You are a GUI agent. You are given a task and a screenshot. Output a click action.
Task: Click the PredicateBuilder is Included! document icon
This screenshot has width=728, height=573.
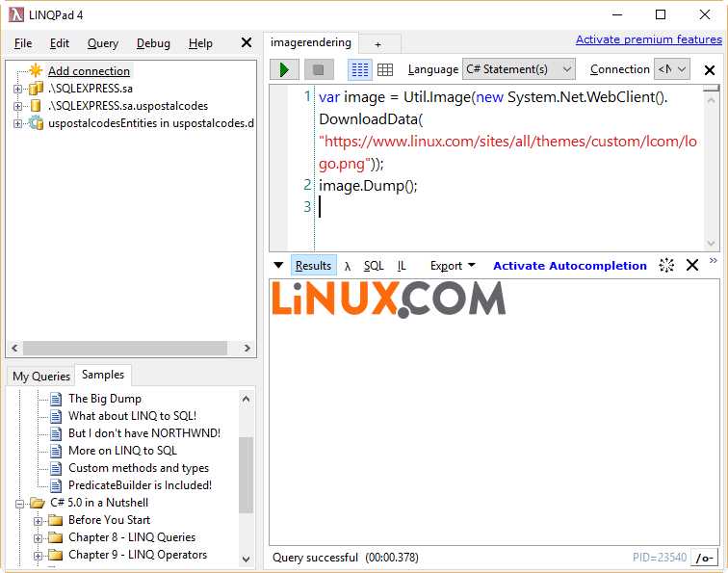coord(56,485)
